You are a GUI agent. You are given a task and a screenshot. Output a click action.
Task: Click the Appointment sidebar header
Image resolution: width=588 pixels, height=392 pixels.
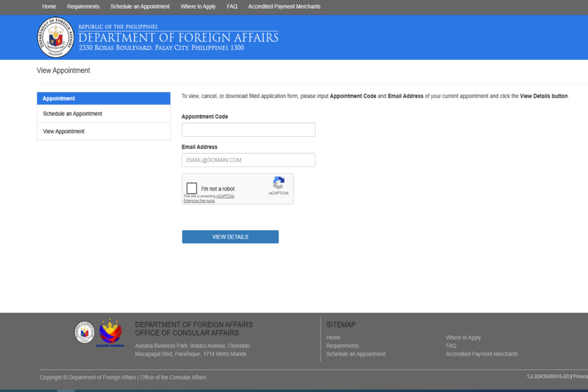pyautogui.click(x=103, y=98)
